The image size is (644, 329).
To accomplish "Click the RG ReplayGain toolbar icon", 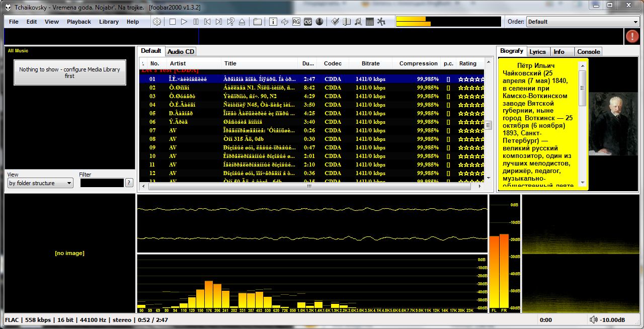I will click(296, 22).
